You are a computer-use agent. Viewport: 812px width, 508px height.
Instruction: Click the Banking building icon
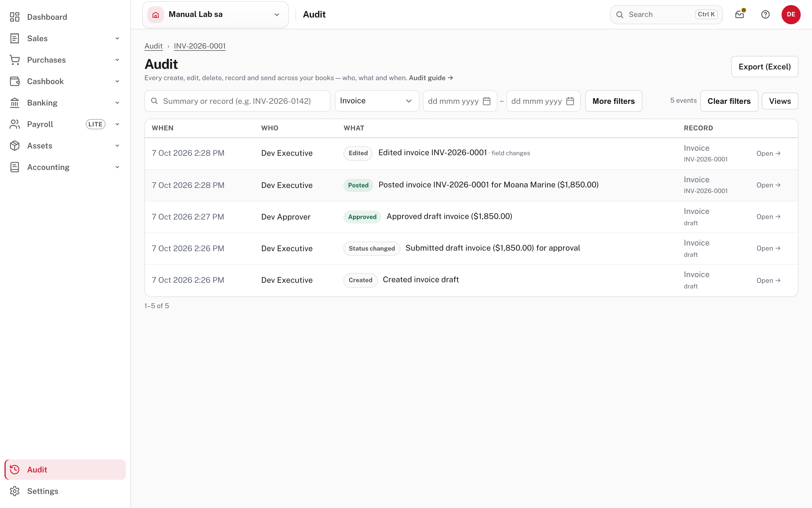(15, 103)
